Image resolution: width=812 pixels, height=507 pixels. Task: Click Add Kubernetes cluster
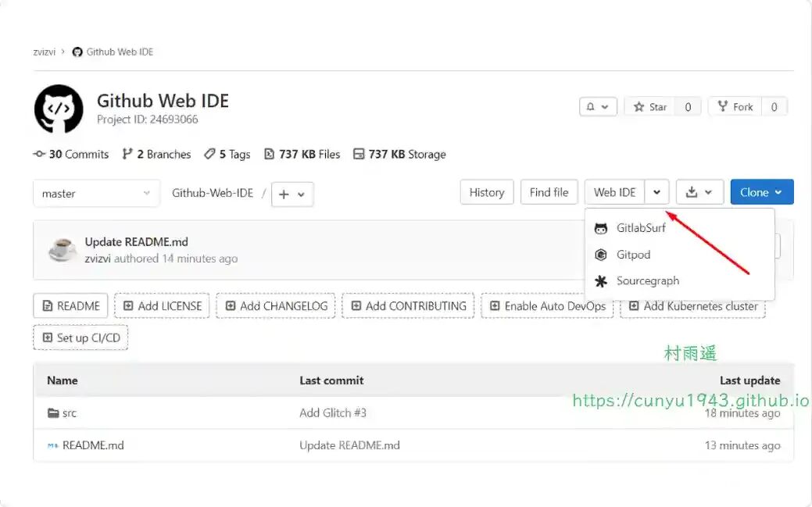(693, 306)
